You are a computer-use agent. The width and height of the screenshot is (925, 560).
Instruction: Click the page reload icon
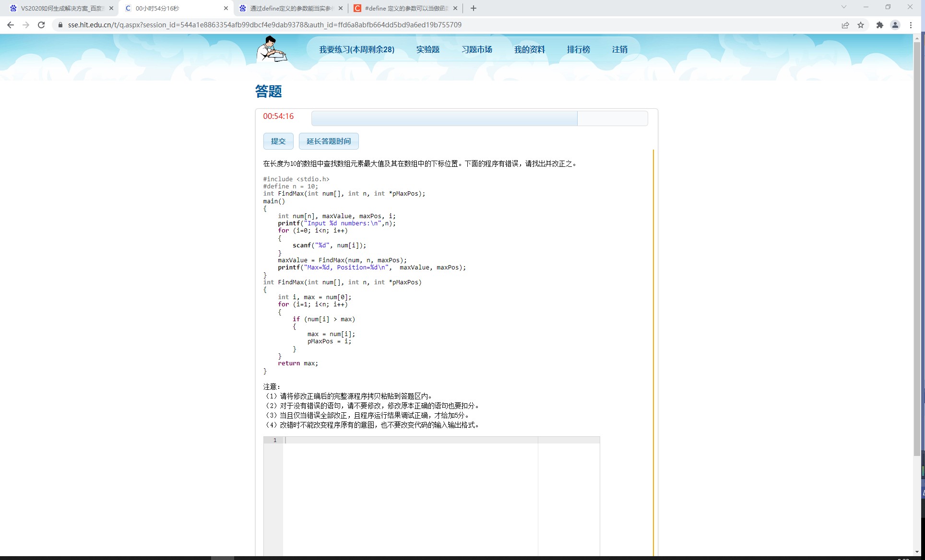click(x=41, y=25)
